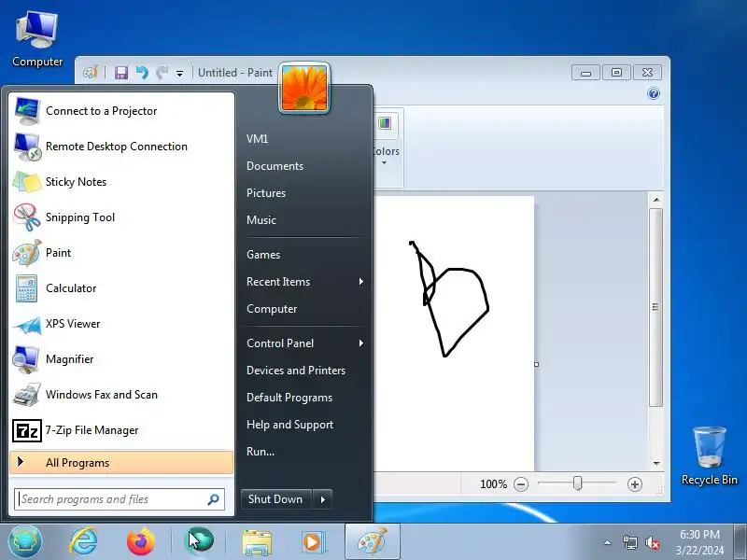Image resolution: width=747 pixels, height=560 pixels.
Task: Expand the Colors group dropdown in Paint
Action: [385, 162]
